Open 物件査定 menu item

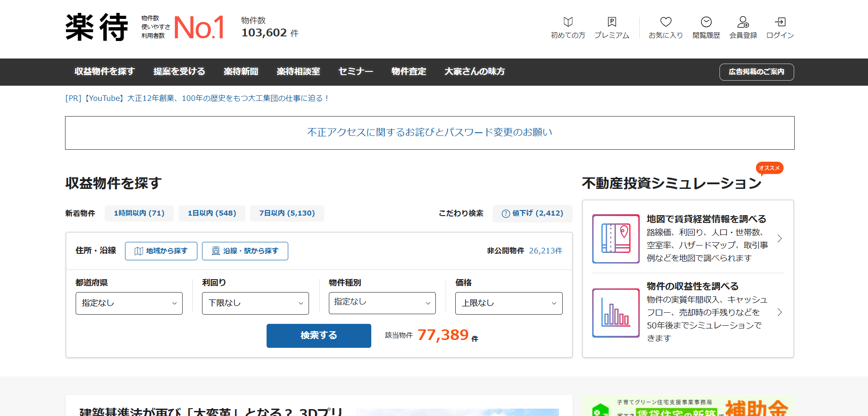pos(409,71)
